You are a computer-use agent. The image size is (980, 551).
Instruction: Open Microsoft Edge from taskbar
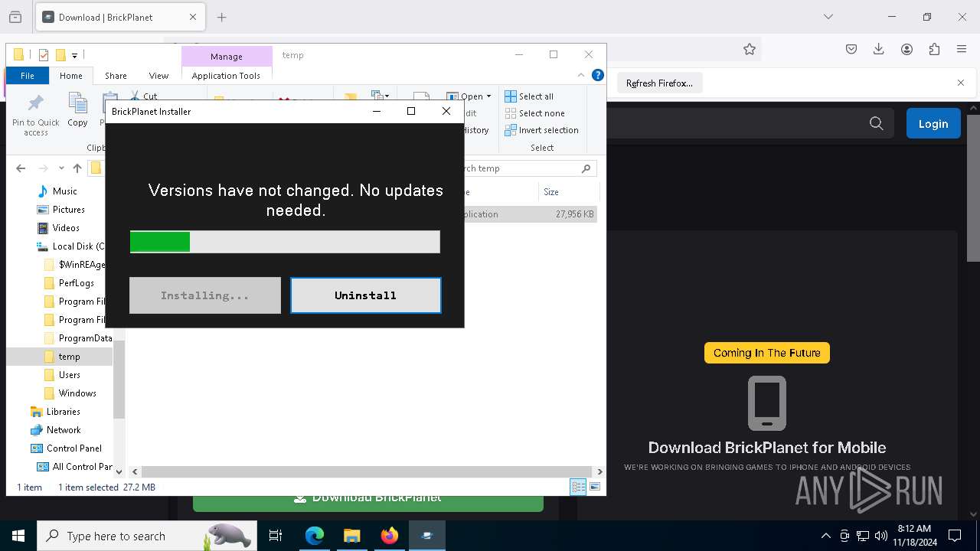315,536
